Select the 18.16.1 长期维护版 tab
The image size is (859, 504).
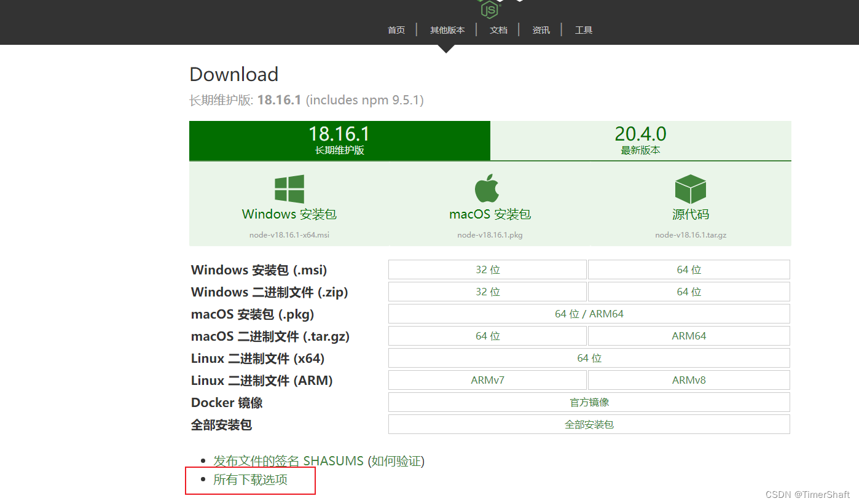click(340, 141)
